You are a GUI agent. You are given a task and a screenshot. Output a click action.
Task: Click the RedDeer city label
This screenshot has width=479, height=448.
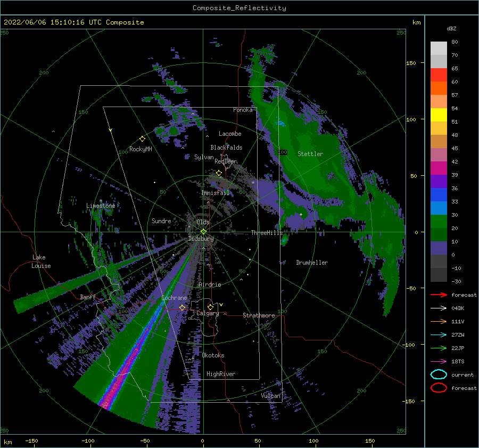tap(226, 161)
